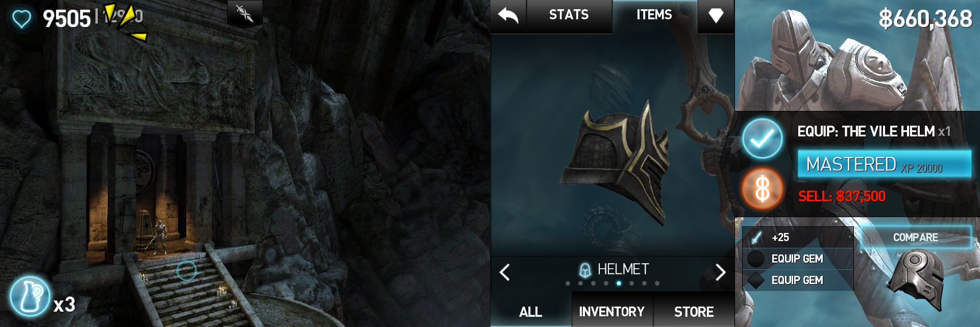This screenshot has height=327, width=980.
Task: Use the health potion flask icon
Action: [x=30, y=296]
